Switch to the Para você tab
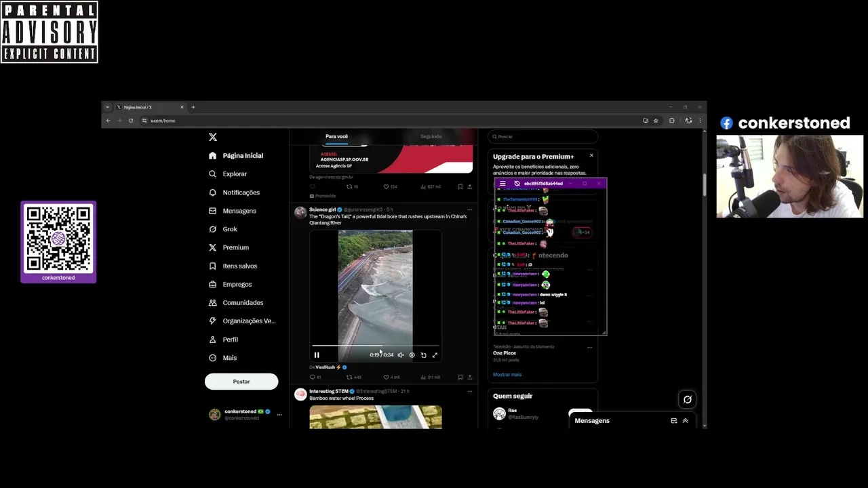Image resolution: width=868 pixels, height=488 pixels. click(336, 136)
